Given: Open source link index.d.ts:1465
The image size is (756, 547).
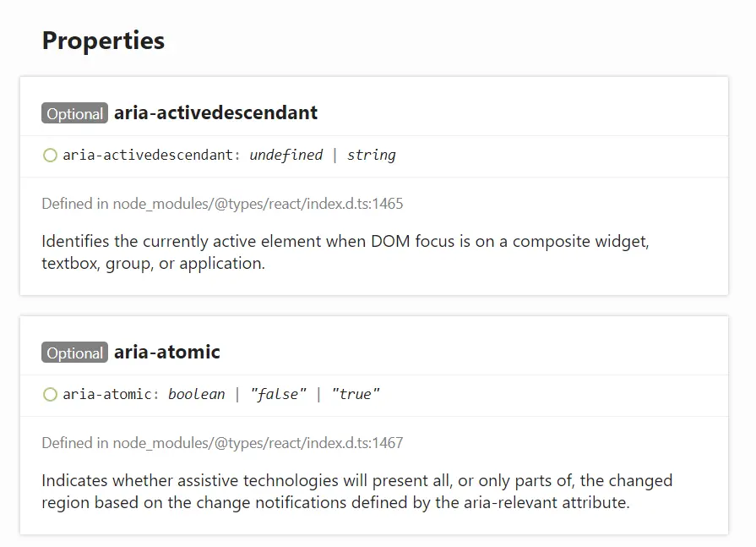Looking at the screenshot, I should [x=258, y=204].
